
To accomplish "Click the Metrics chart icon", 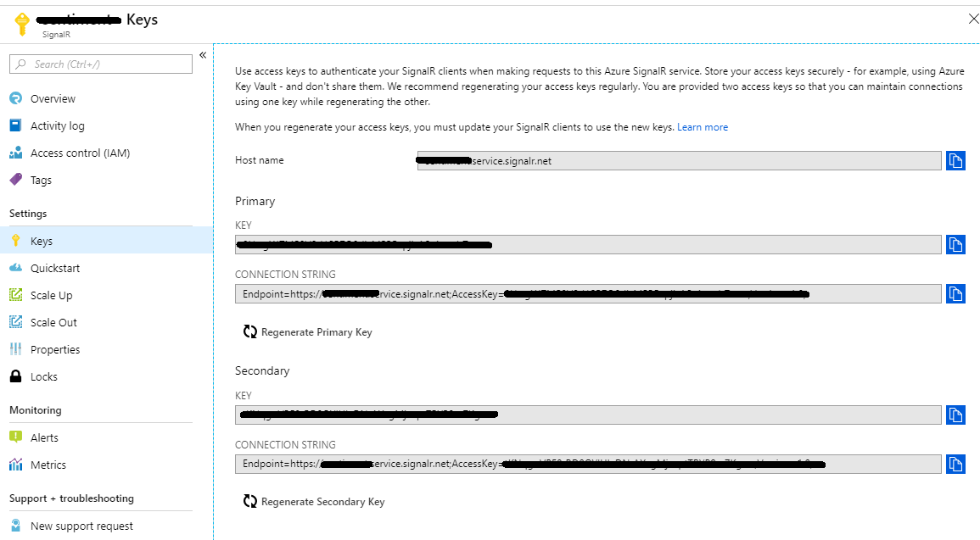I will point(15,465).
